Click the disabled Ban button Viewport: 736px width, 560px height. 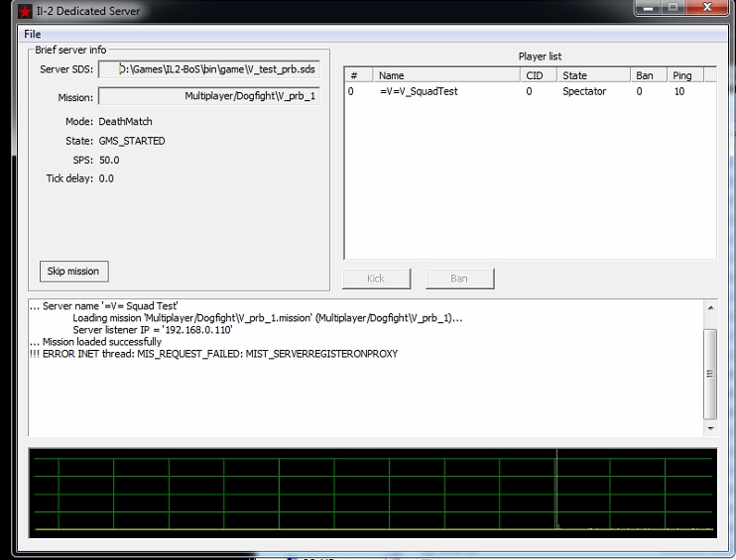(459, 279)
